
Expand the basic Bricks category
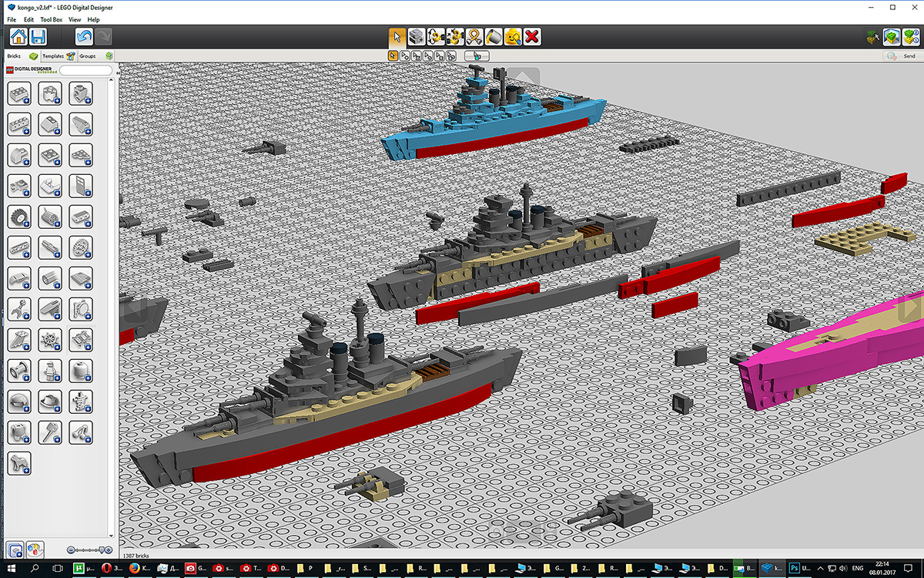(19, 93)
